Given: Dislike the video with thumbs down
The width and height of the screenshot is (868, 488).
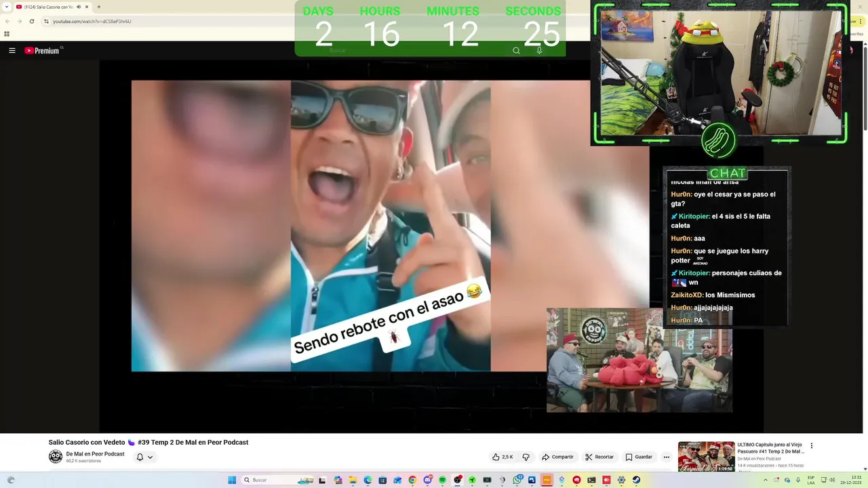Looking at the screenshot, I should [x=526, y=457].
